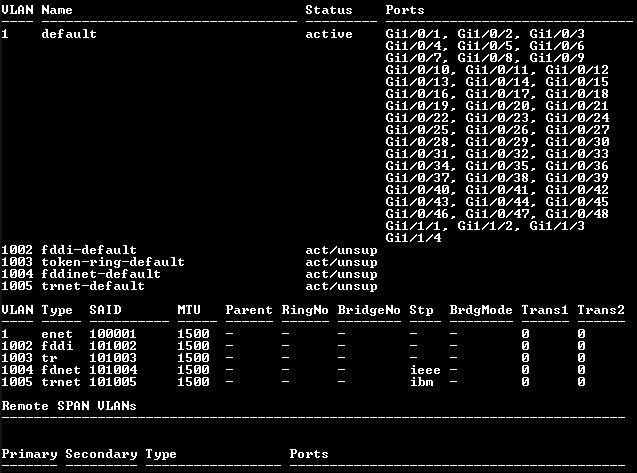Click the 'SAID' column header
This screenshot has height=473, width=637.
coord(105,310)
